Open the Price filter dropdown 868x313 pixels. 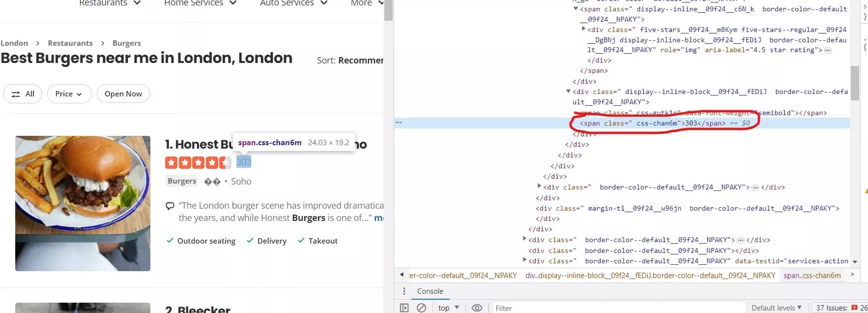[x=69, y=94]
